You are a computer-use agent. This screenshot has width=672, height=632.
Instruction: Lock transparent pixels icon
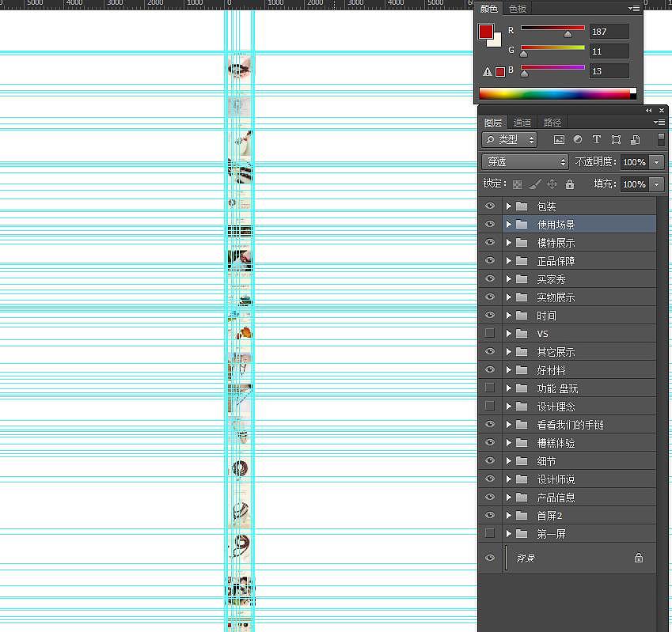coord(518,184)
